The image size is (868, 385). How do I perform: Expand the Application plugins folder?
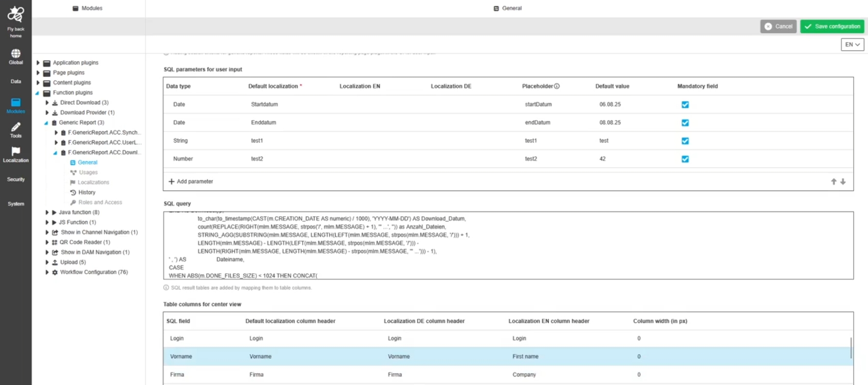pos(38,63)
